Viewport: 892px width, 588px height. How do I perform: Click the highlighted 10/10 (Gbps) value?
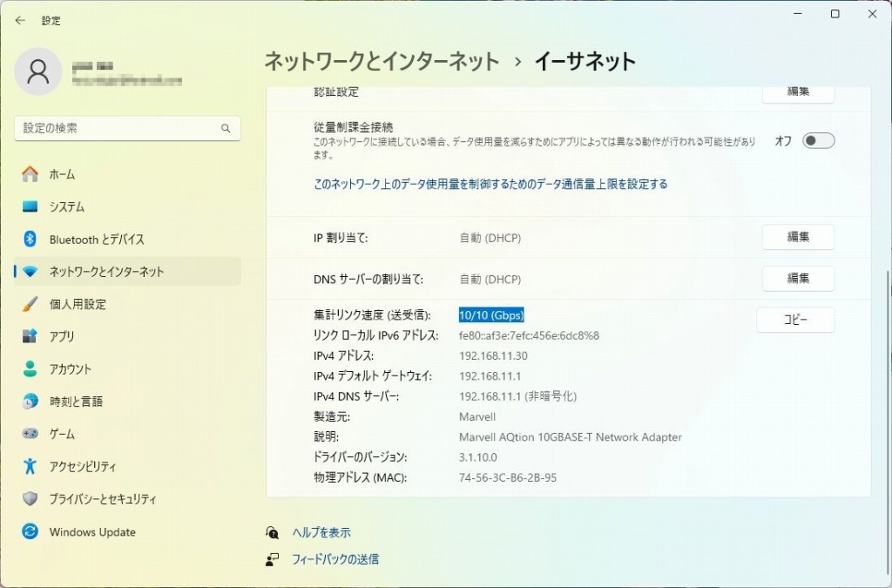point(491,315)
